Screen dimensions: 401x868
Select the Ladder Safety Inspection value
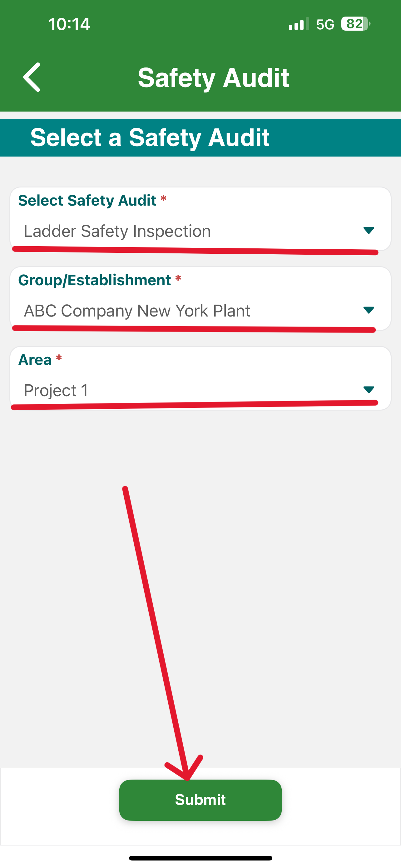point(117,231)
